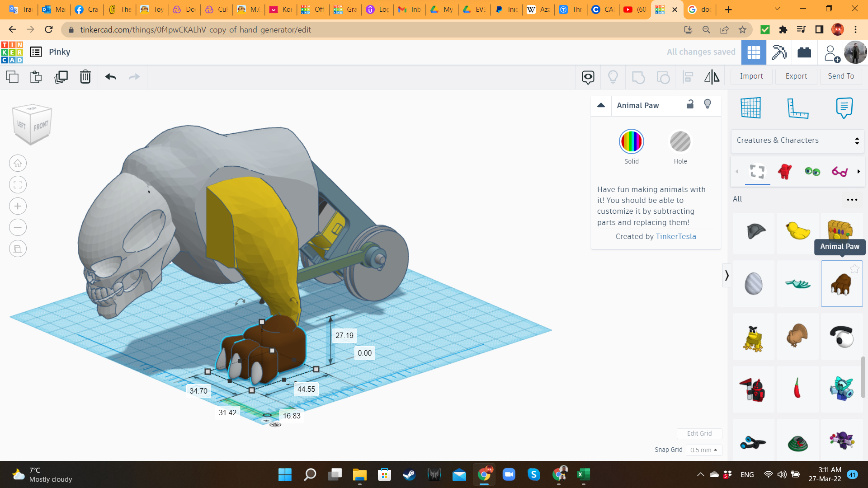Open TinkerTesla creator link
868x488 pixels.
pos(676,236)
